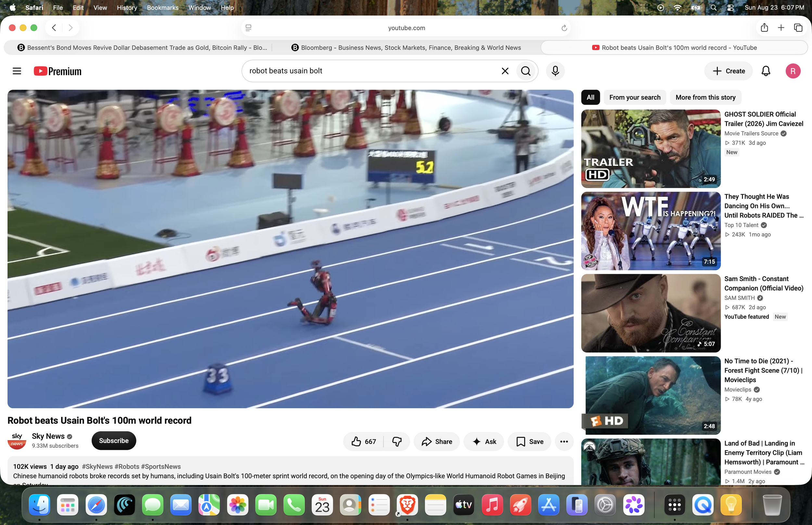This screenshot has height=525, width=812.
Task: Launch Brave browser from the Dock
Action: 407,505
